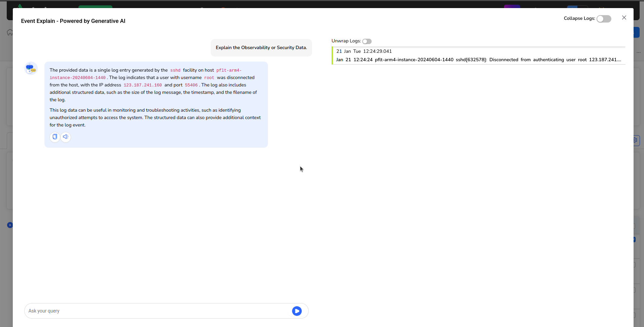This screenshot has height=327, width=644.
Task: Click the Event Explain dialog title
Action: pos(73,21)
